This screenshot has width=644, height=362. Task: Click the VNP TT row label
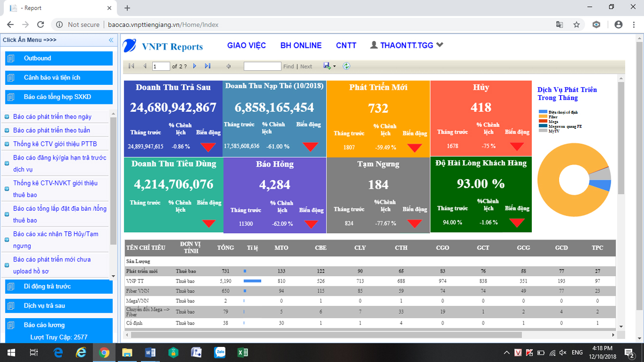135,281
